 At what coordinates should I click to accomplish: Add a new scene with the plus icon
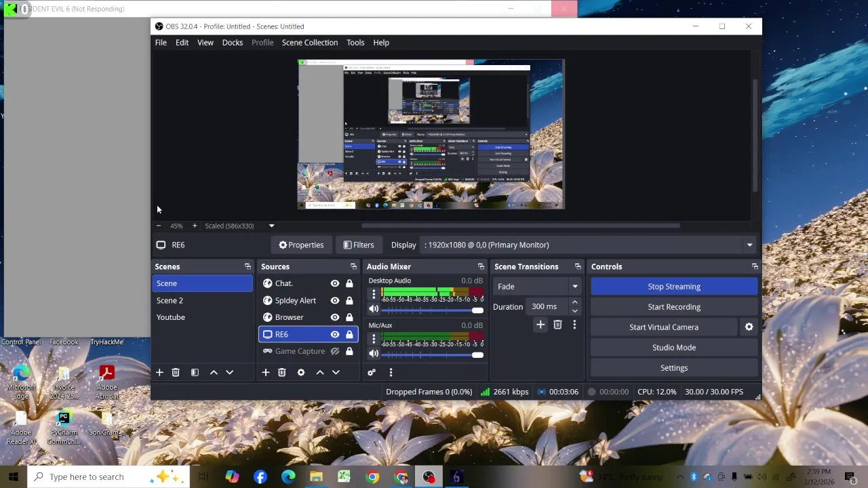(159, 372)
